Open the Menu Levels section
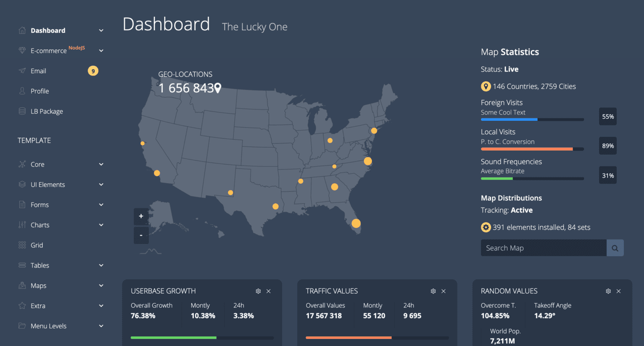Image resolution: width=644 pixels, height=346 pixels. (x=101, y=325)
